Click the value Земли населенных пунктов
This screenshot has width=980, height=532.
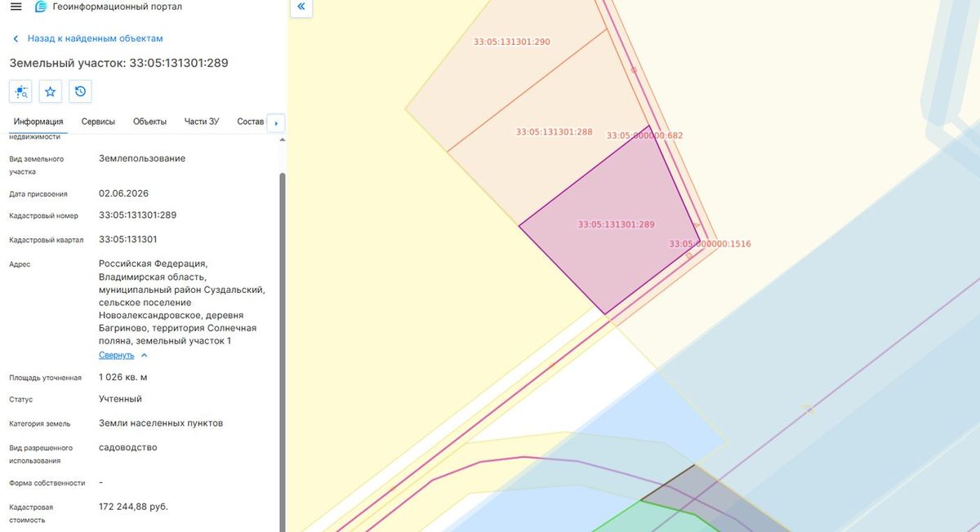pos(161,423)
